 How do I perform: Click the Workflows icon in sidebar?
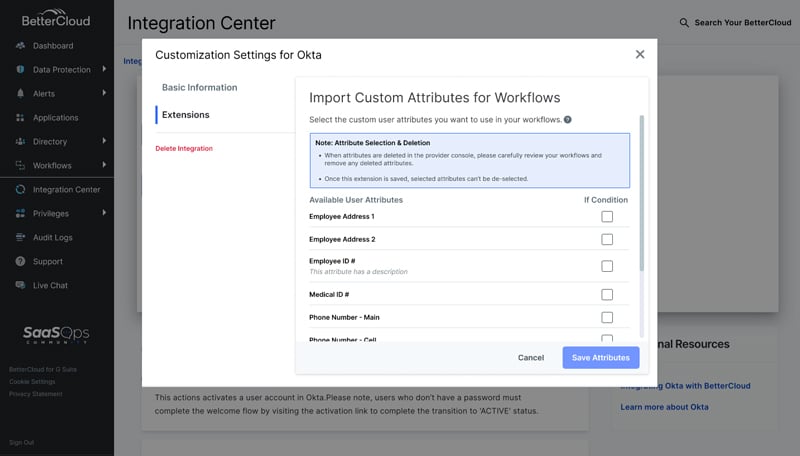point(20,165)
